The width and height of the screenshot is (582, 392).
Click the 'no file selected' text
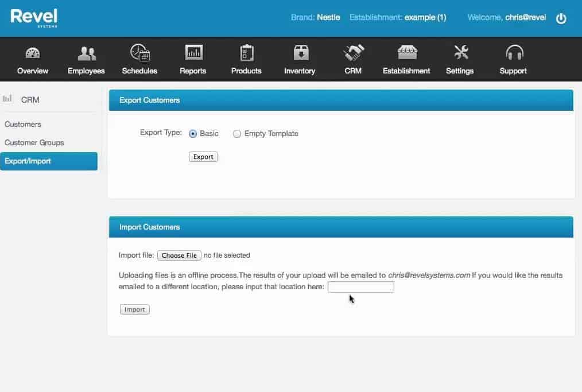[227, 255]
